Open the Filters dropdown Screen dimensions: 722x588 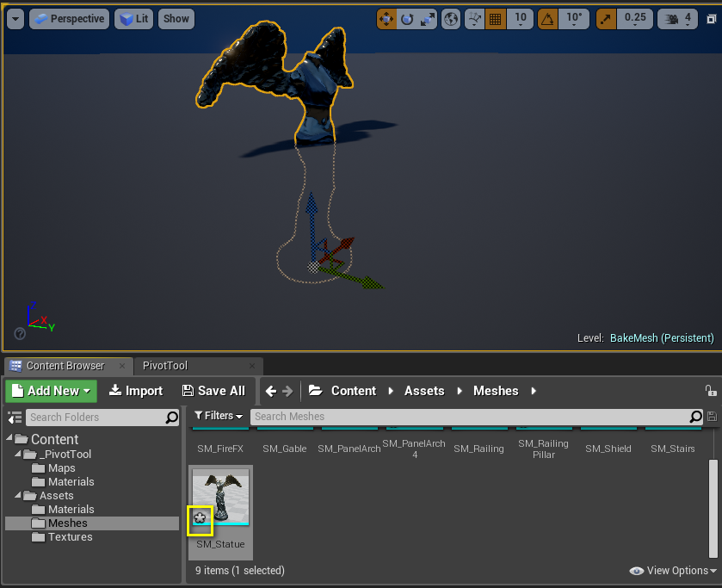tap(219, 417)
